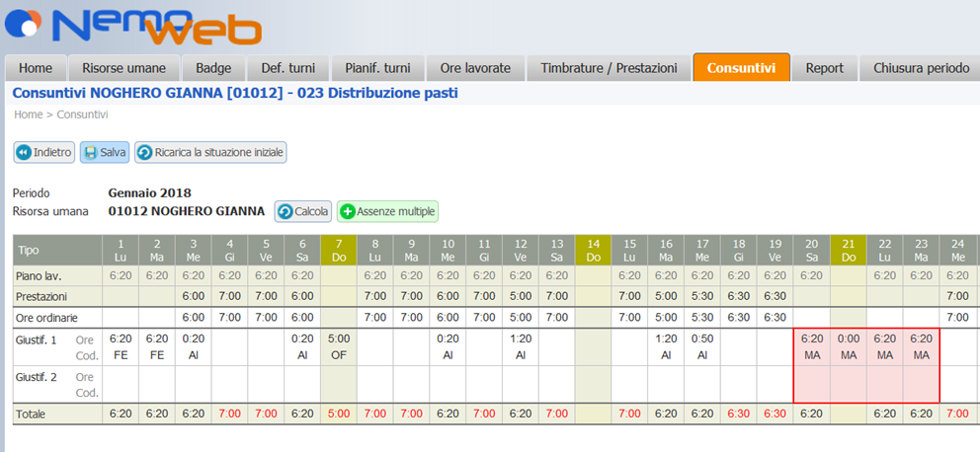The height and width of the screenshot is (452, 980).
Task: Click the Gennaio 2018 period text
Action: (150, 192)
